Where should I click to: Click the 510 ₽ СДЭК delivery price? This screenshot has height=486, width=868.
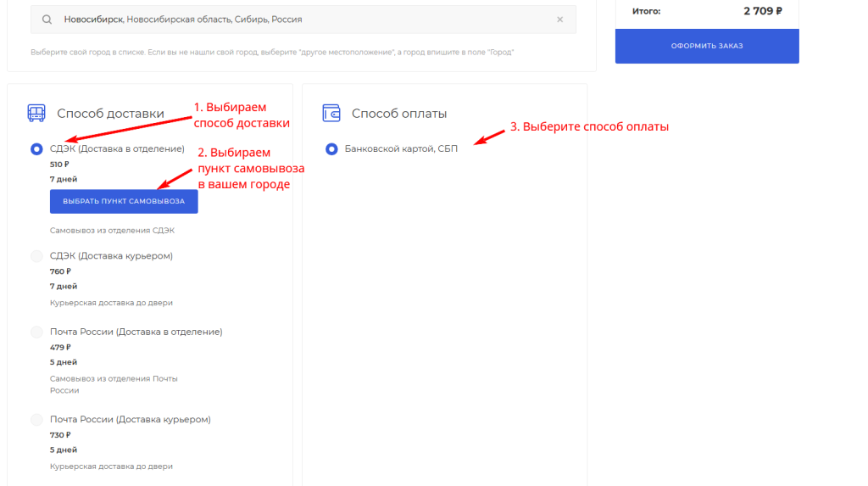pos(59,165)
